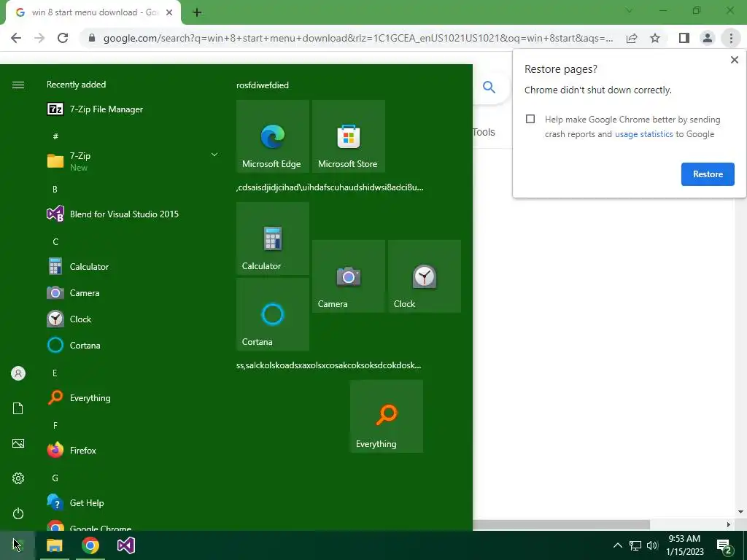The width and height of the screenshot is (747, 560).
Task: Open the notification center icon
Action: pyautogui.click(x=724, y=545)
